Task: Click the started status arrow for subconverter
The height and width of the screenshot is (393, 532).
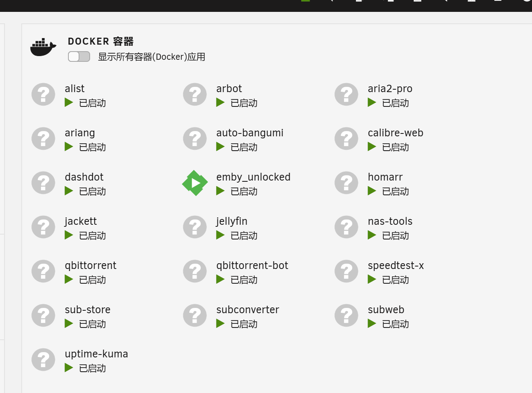Action: pyautogui.click(x=220, y=324)
